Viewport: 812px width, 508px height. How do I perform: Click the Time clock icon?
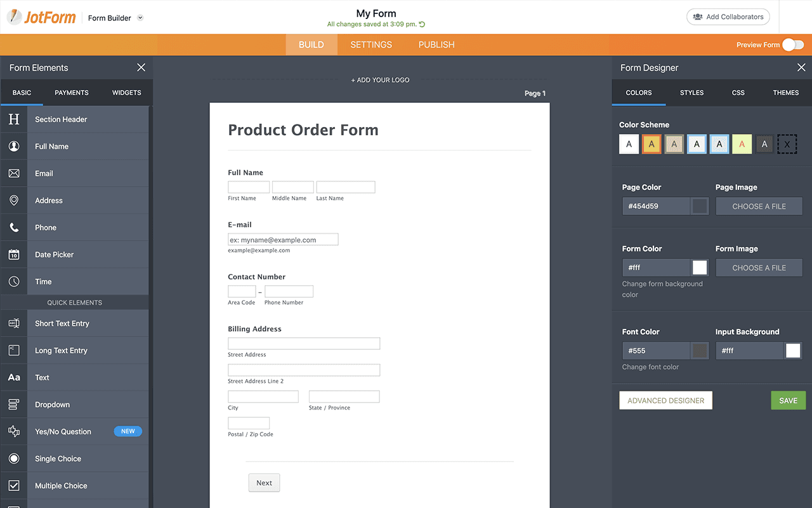tap(14, 281)
